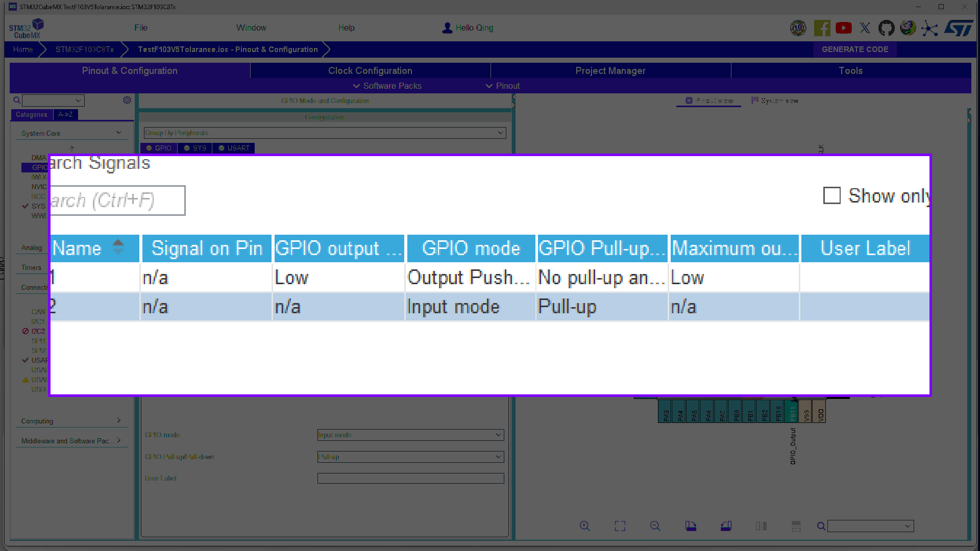Viewport: 980px width, 551px height.
Task: Open the YouTube icon in the header
Action: point(843,28)
